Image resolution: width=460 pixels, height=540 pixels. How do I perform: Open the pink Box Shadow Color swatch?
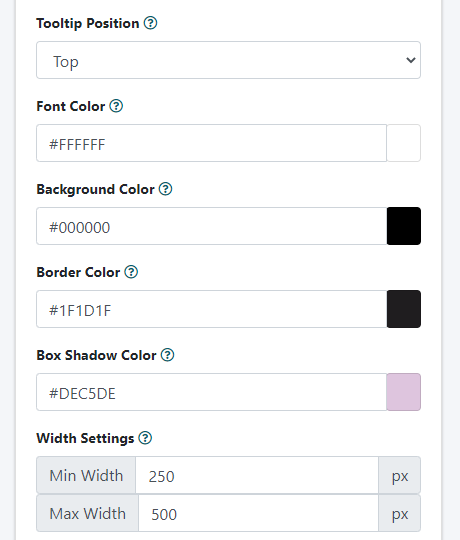coord(404,392)
